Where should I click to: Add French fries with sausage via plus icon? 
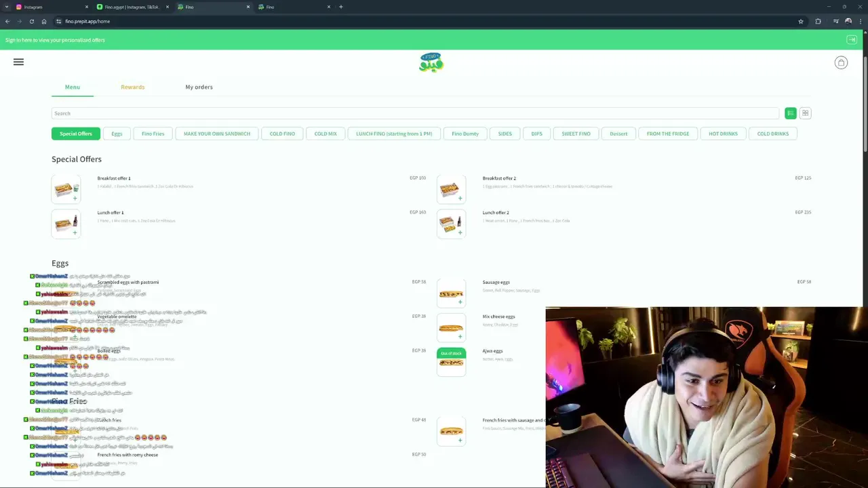click(460, 440)
